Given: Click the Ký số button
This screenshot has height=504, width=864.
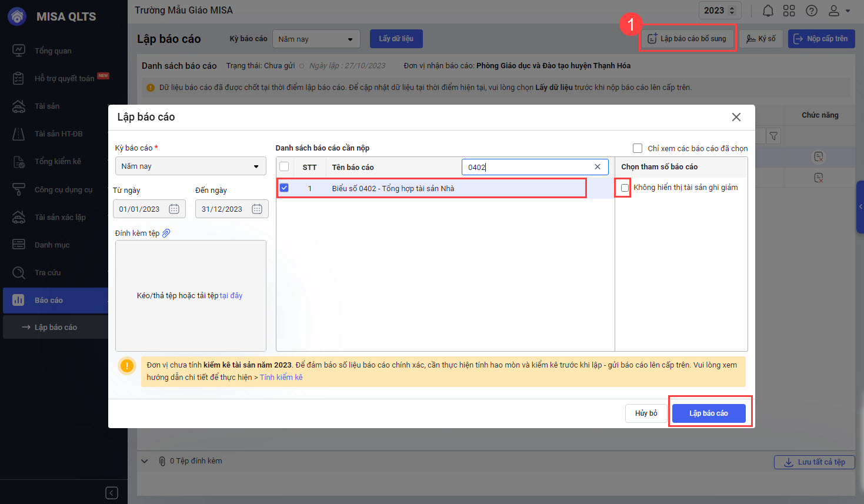Looking at the screenshot, I should (761, 39).
